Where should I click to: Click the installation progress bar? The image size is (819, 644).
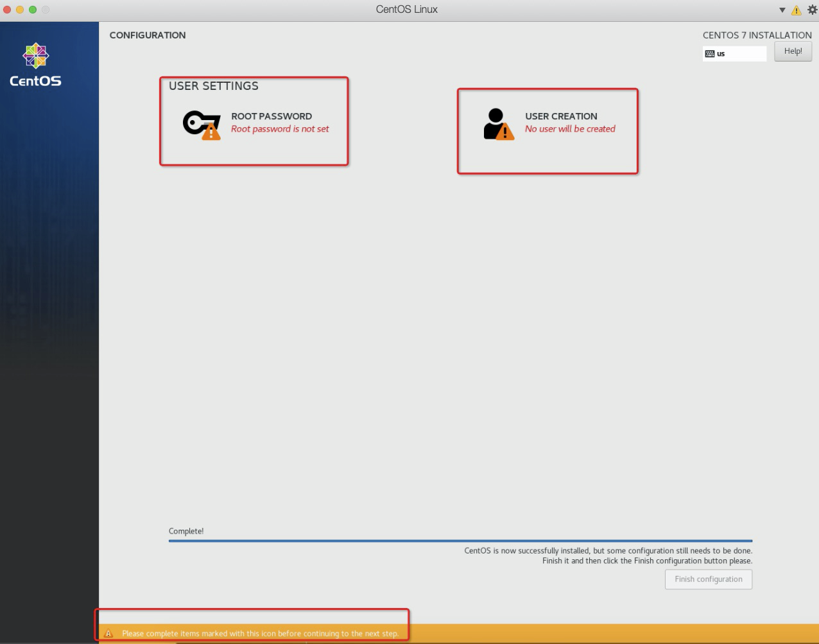[x=460, y=541]
